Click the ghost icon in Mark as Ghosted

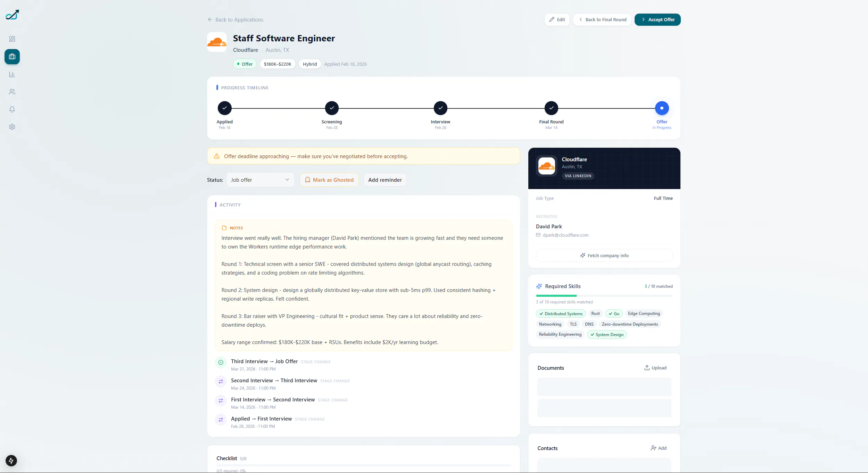pyautogui.click(x=308, y=180)
